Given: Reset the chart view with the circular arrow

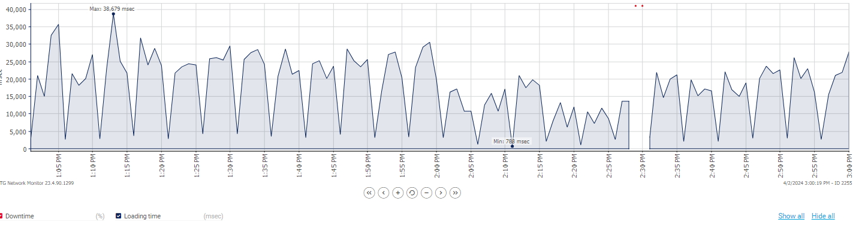Looking at the screenshot, I should coord(412,193).
